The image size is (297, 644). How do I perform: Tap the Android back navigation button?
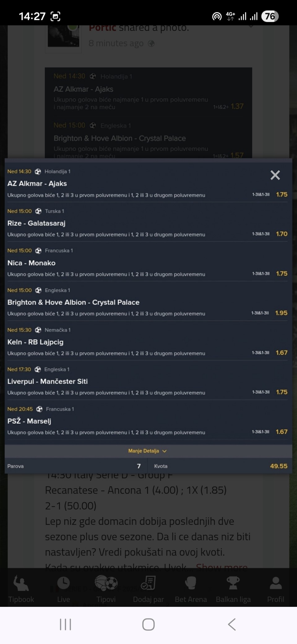pyautogui.click(x=232, y=624)
